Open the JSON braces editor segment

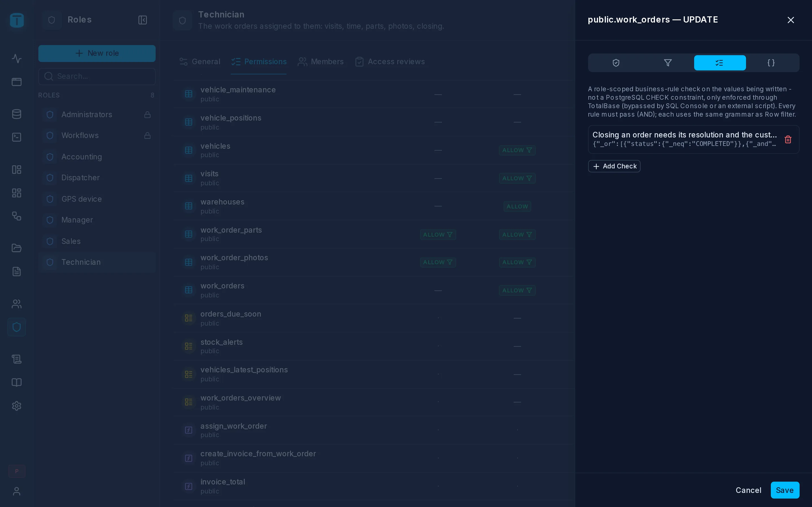(x=771, y=63)
